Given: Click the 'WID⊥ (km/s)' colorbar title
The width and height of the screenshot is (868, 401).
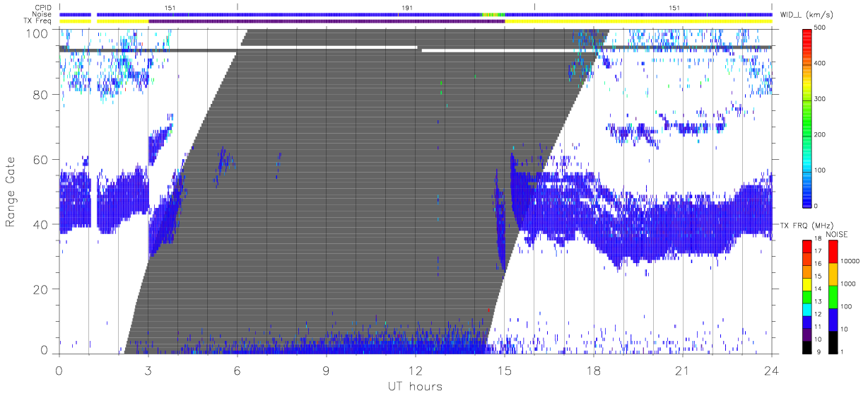Looking at the screenshot, I should [806, 15].
